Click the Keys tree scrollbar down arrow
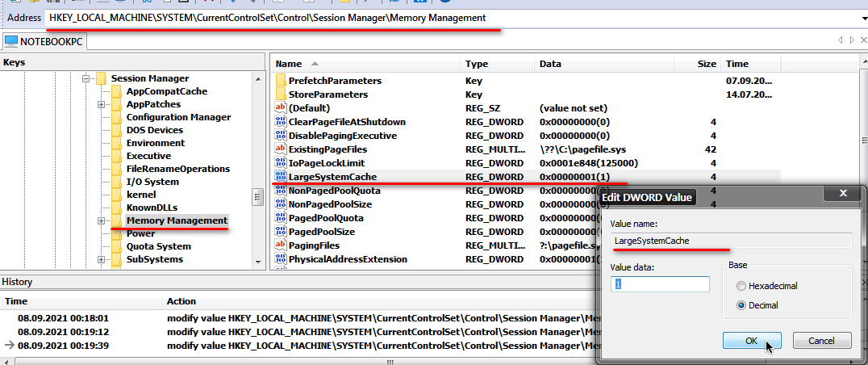 pyautogui.click(x=258, y=262)
